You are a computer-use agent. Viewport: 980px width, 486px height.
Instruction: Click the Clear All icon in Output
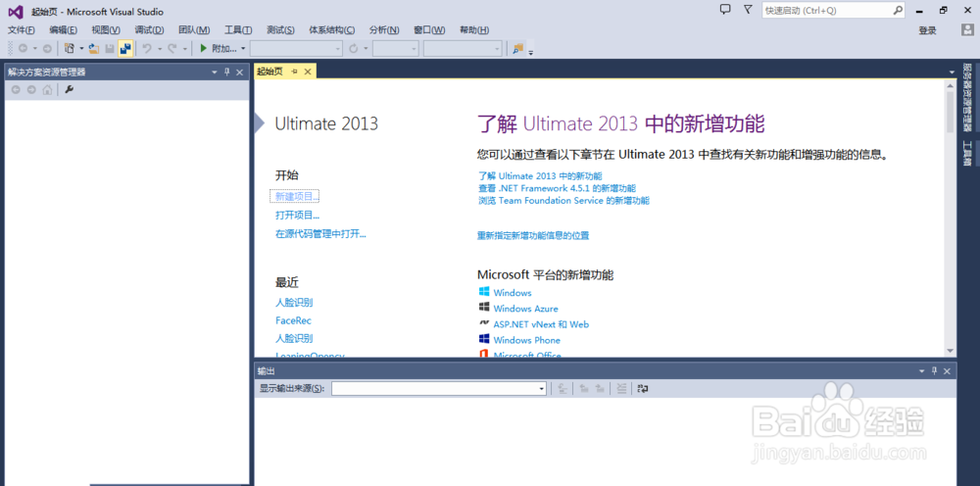[x=621, y=389]
